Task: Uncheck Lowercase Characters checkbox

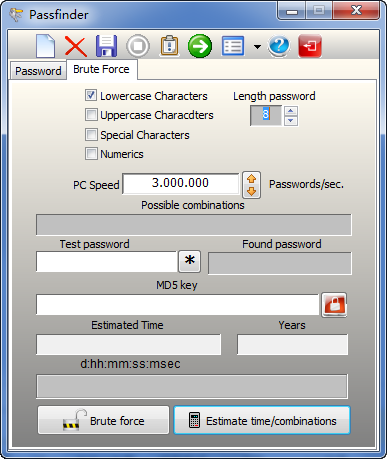Action: [91, 95]
